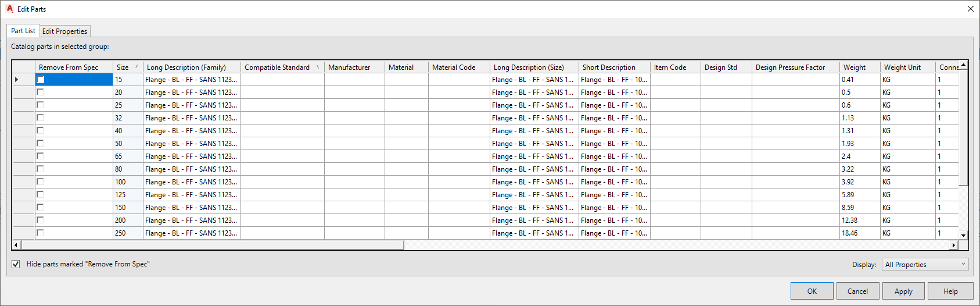Screen dimensions: 980x306
Task: Sort by Long Description (Size) header
Action: (x=534, y=67)
